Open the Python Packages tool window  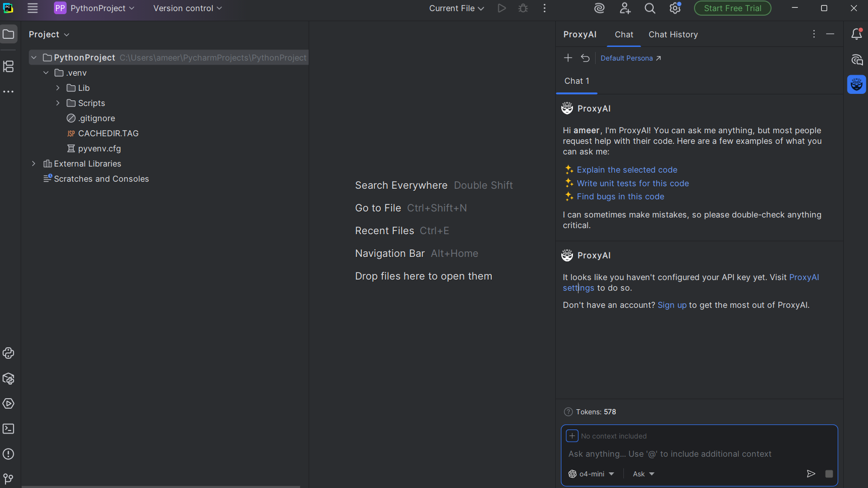pos(9,378)
